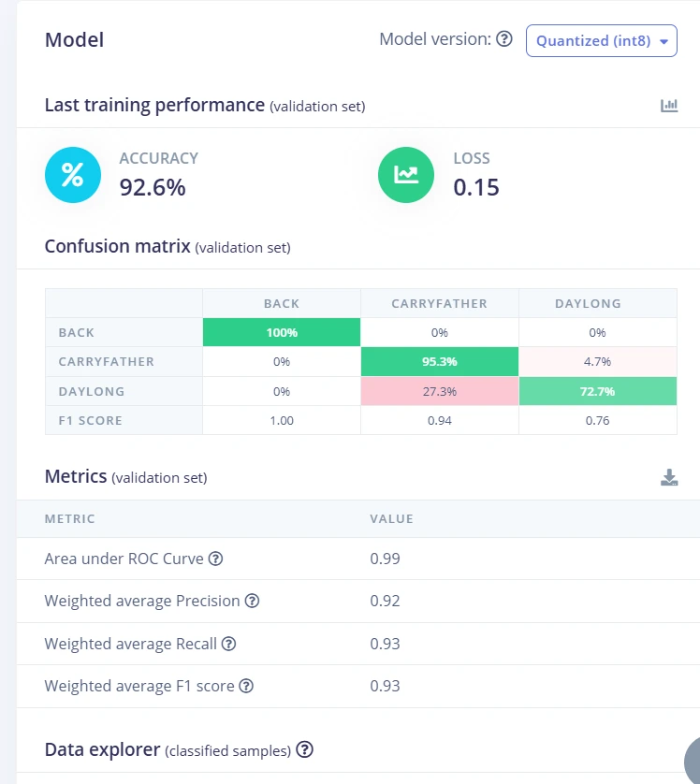Click the VALUE column header
This screenshot has width=700, height=784.
tap(391, 519)
